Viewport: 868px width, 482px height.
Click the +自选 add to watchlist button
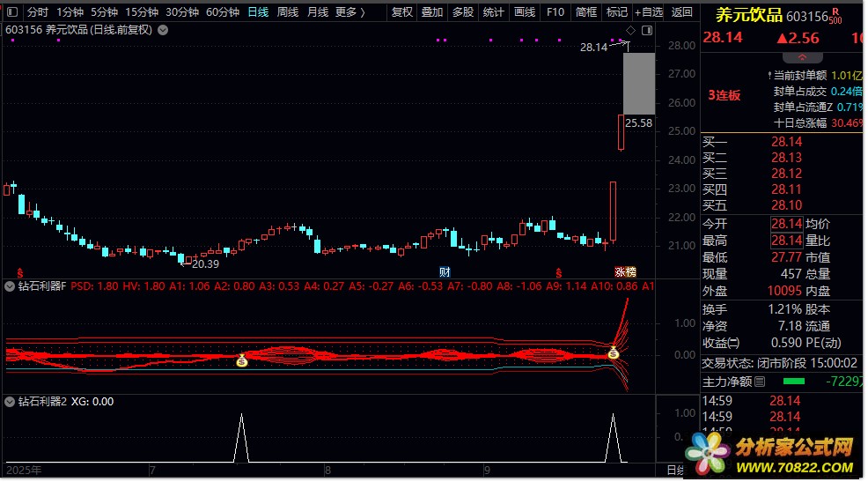647,12
